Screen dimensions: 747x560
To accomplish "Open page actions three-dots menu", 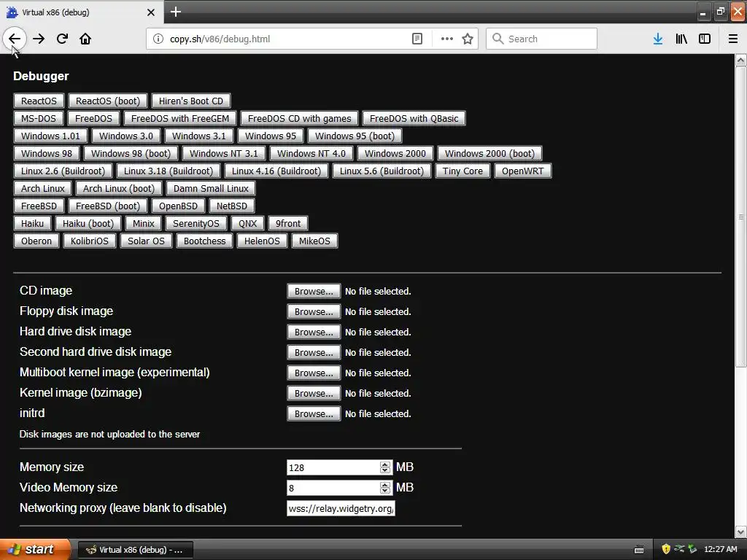I will (447, 39).
